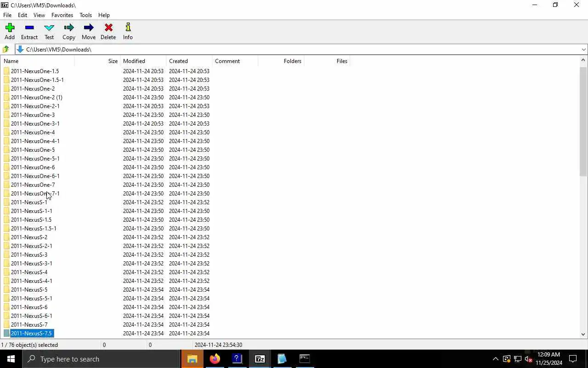588x368 pixels.
Task: Select folder icon of 2011-NexusS-2
Action: pyautogui.click(x=6, y=237)
